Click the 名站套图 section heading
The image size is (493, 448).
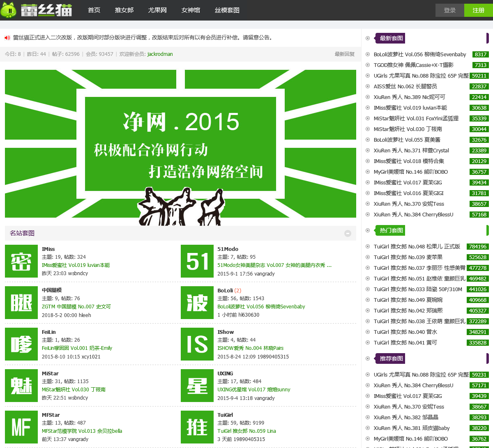pos(22,233)
